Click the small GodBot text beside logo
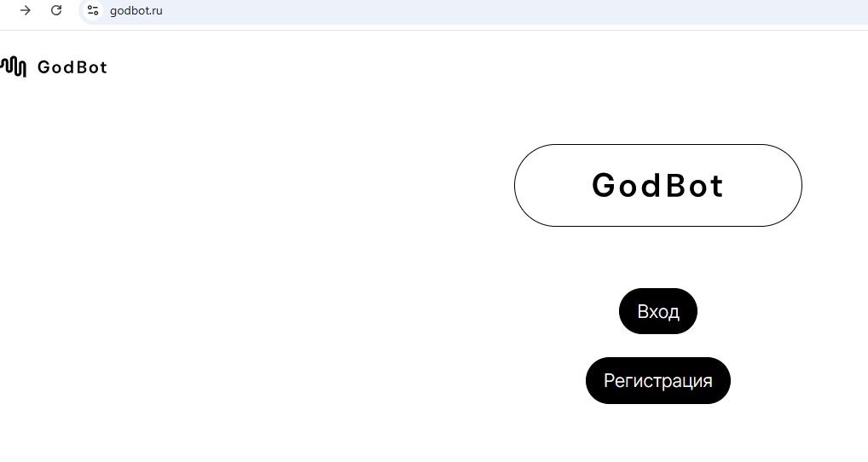Image resolution: width=868 pixels, height=462 pixels. coord(72,67)
